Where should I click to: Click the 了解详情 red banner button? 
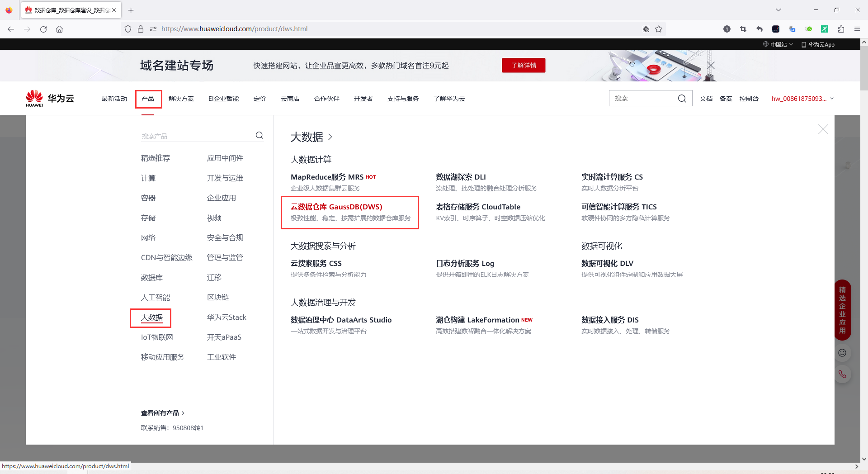523,65
